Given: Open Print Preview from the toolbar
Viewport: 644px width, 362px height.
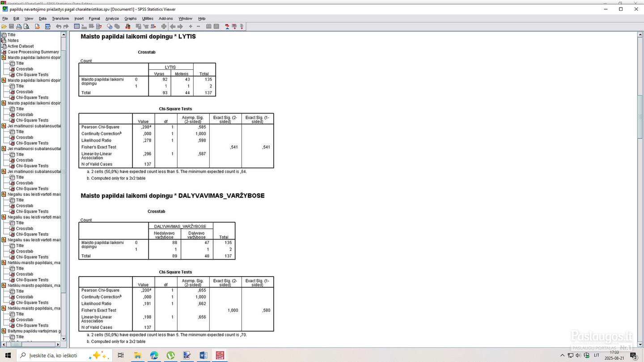Looking at the screenshot, I should (x=26, y=27).
